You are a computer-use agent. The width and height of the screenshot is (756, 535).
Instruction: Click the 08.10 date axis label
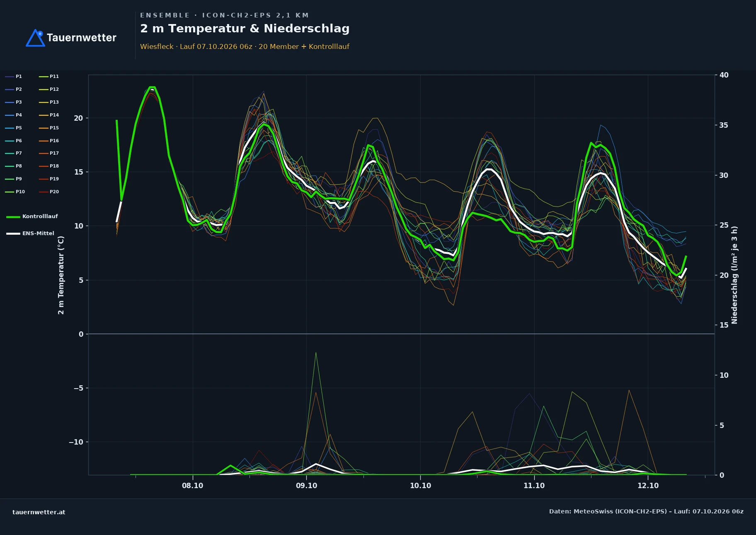tap(192, 486)
